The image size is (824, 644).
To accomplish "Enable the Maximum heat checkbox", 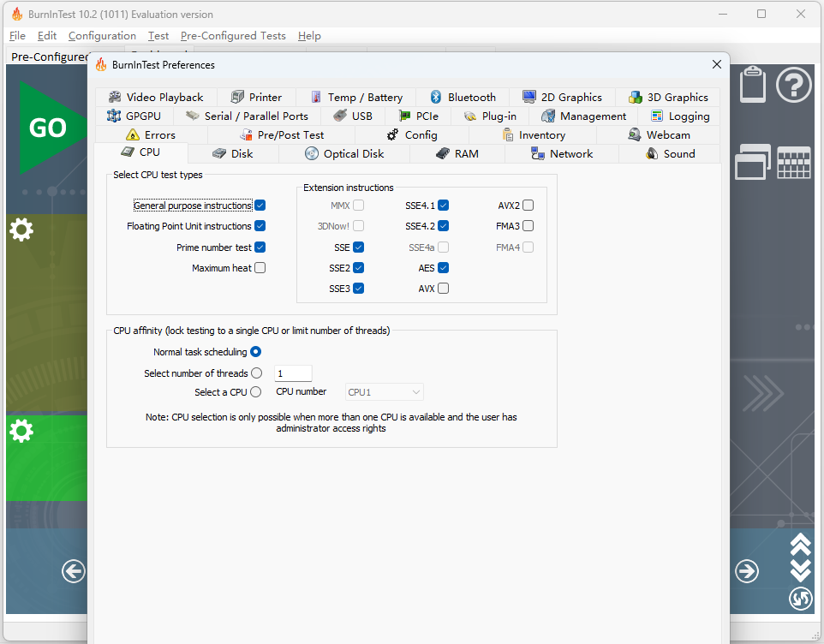I will coord(260,268).
